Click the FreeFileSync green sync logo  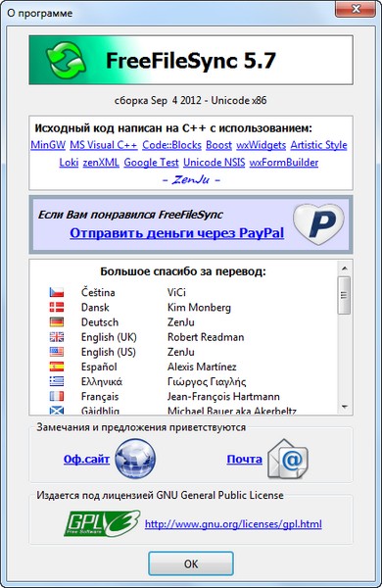pos(66,60)
